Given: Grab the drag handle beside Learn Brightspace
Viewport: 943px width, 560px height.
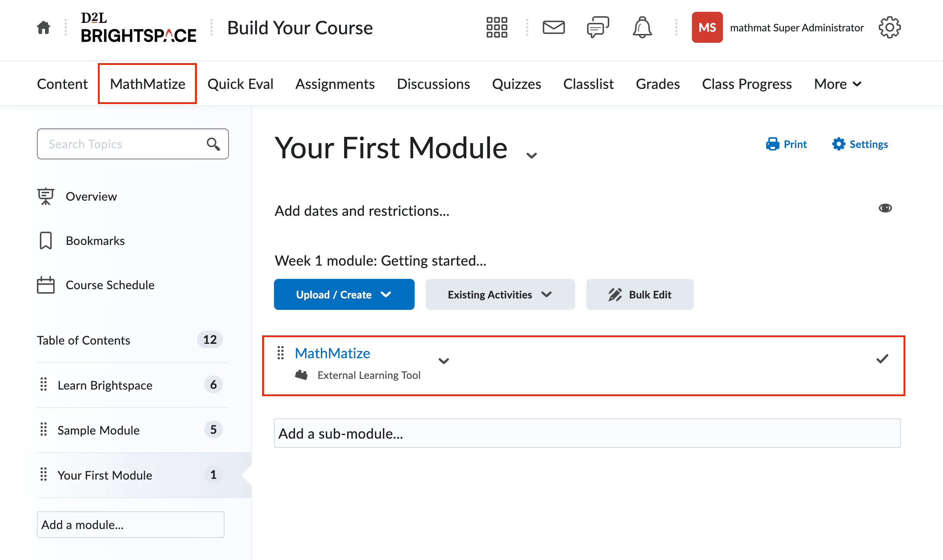Looking at the screenshot, I should pos(44,384).
